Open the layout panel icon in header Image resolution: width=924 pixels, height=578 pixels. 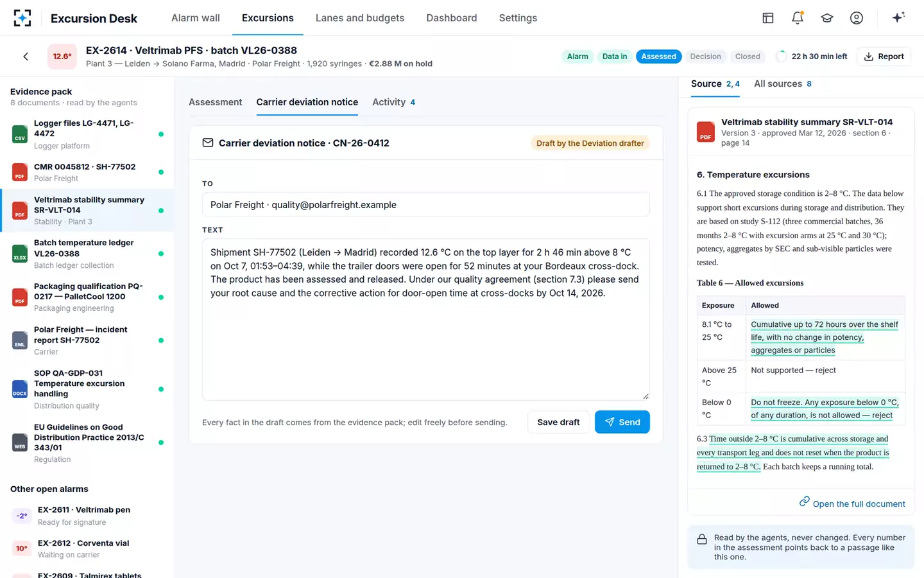(768, 18)
